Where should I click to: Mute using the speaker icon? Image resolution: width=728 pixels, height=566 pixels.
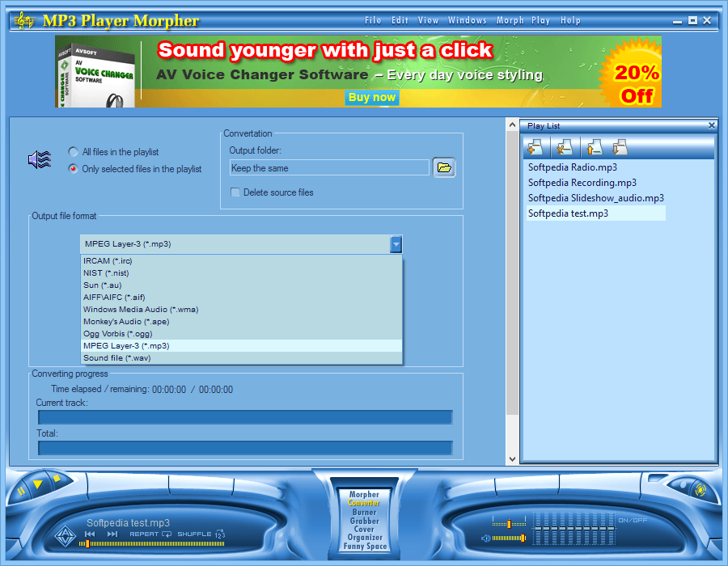[x=485, y=539]
